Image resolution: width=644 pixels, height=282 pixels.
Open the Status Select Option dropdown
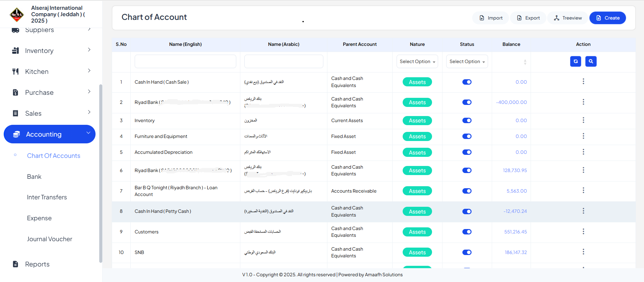467,61
